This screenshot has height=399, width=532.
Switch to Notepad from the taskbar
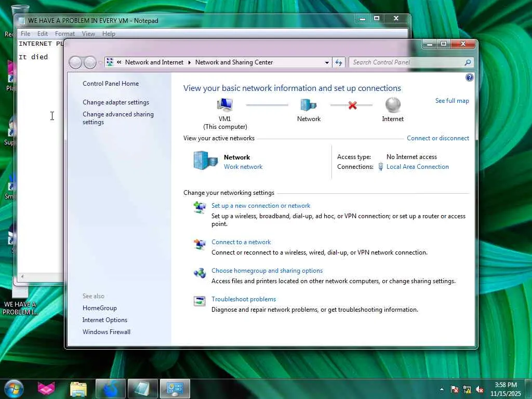pyautogui.click(x=143, y=389)
